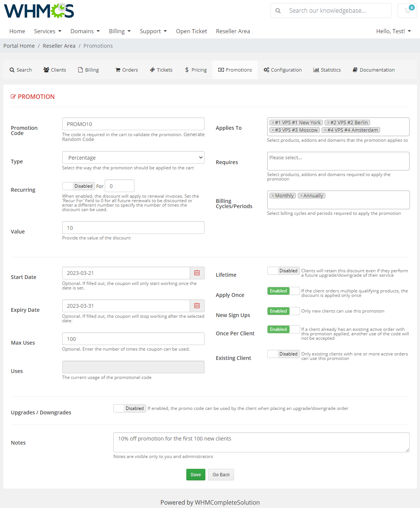Switch to the Configuration tab

282,70
